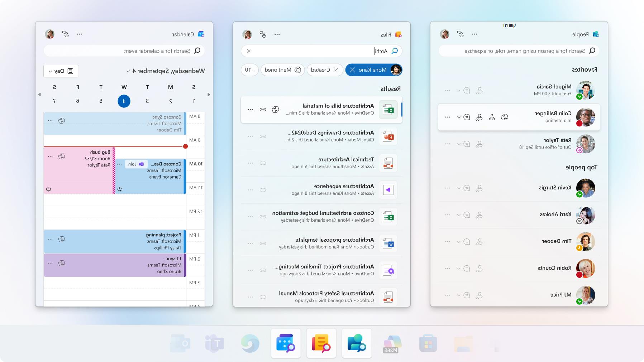Launch the People search app from taskbar
Screen dimensions: 644x362
pyautogui.click(x=357, y=343)
